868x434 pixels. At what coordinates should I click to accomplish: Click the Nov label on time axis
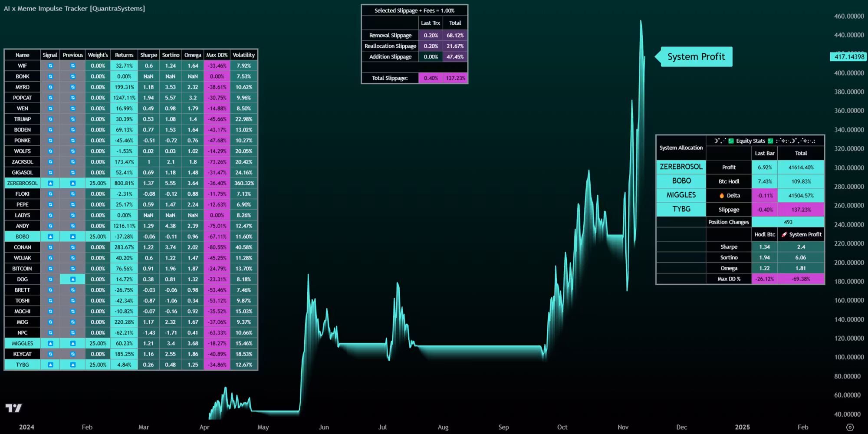623,427
